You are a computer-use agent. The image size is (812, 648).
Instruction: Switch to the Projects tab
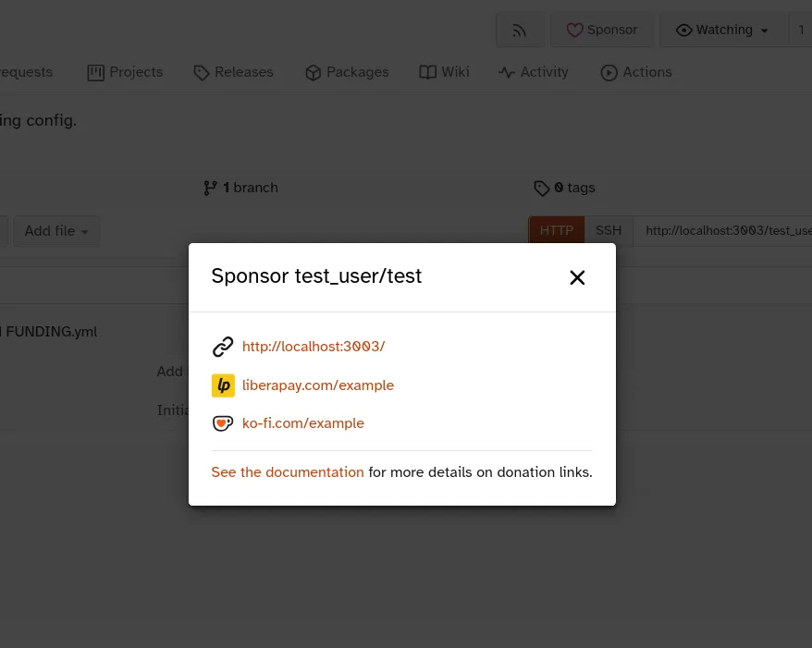(x=125, y=72)
